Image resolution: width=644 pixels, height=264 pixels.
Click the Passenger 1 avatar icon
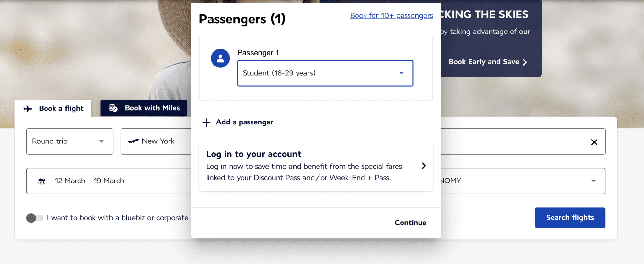point(220,58)
